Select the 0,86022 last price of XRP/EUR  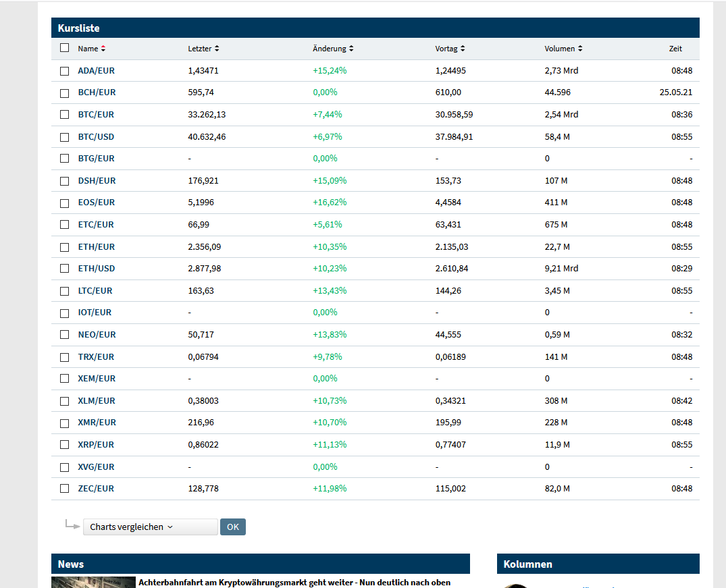(203, 445)
